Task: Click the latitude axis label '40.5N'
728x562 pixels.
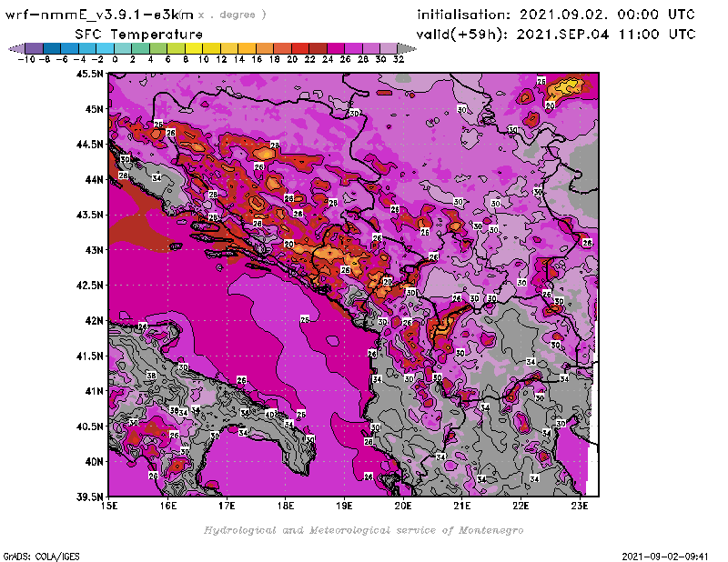Action: [x=90, y=427]
